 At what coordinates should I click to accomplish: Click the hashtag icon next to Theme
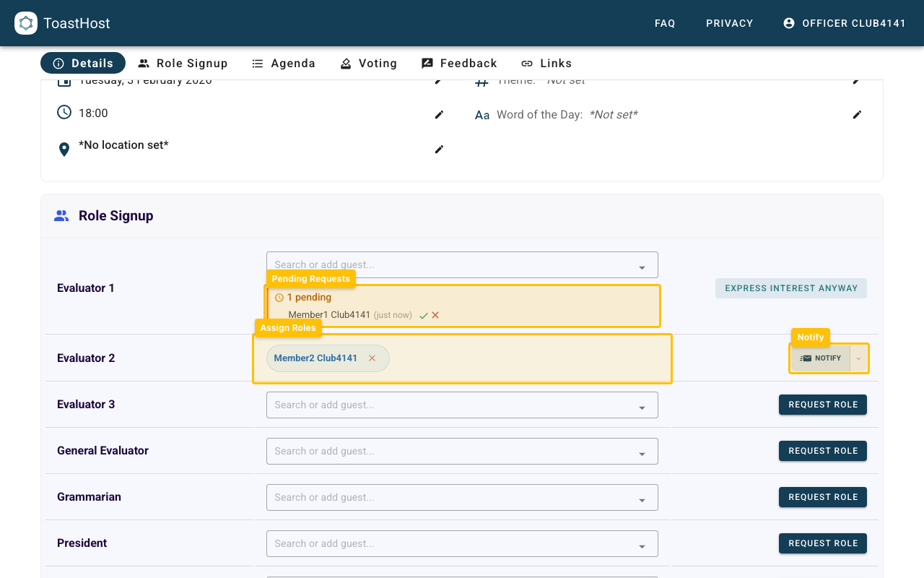481,79
